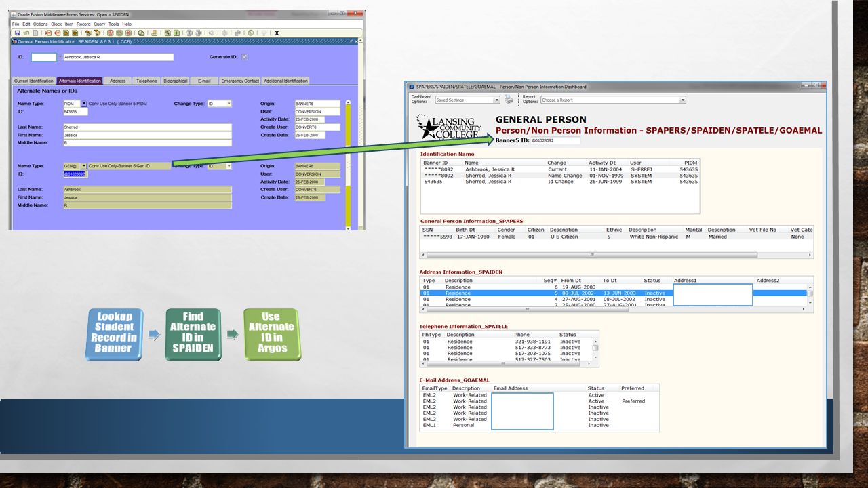Click the Insert Record icon in Banner toolbar

coord(48,33)
